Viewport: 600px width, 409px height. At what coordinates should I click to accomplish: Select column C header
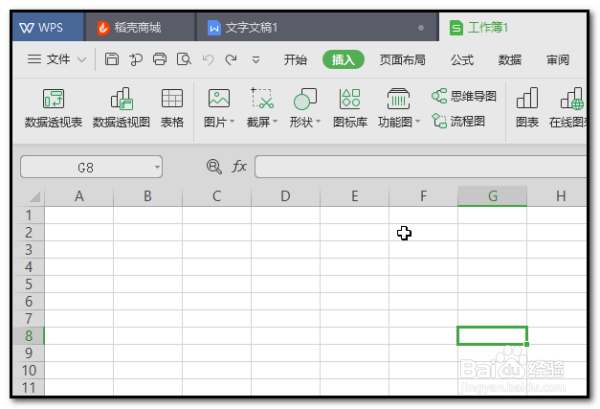[x=217, y=196]
